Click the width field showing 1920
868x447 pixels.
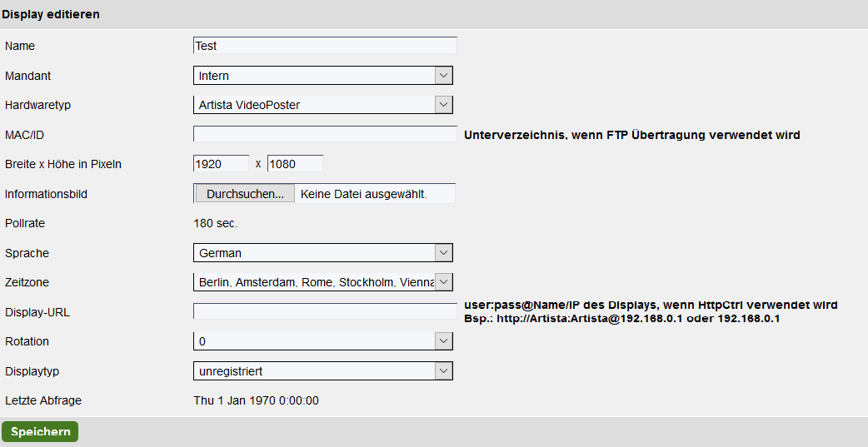pyautogui.click(x=221, y=164)
